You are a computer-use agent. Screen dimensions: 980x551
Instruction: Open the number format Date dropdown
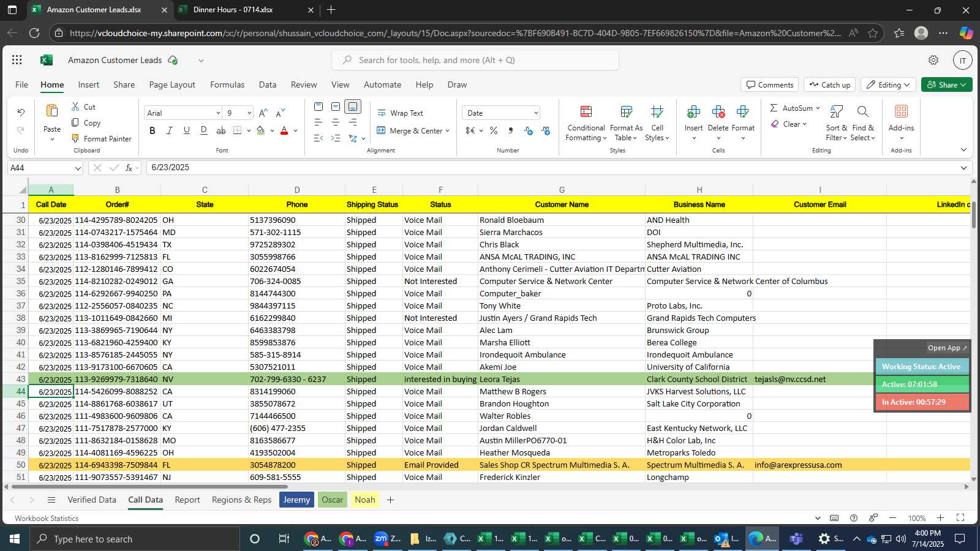[x=536, y=113]
